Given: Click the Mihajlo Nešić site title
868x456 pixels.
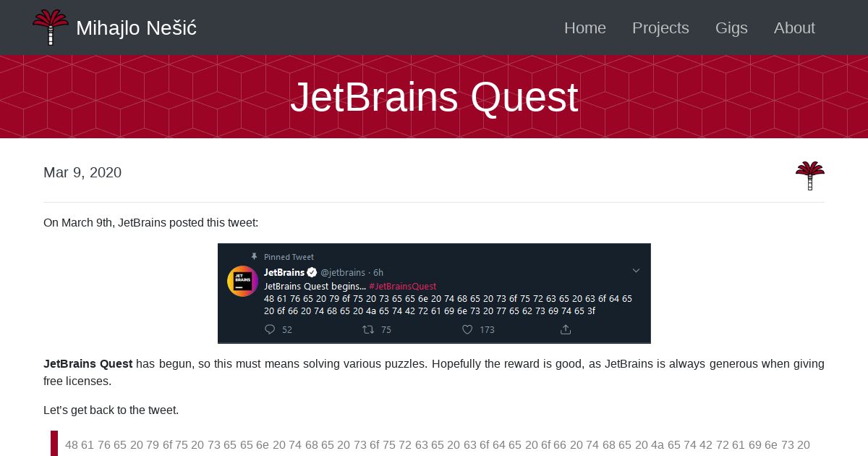Looking at the screenshot, I should 136,28.
